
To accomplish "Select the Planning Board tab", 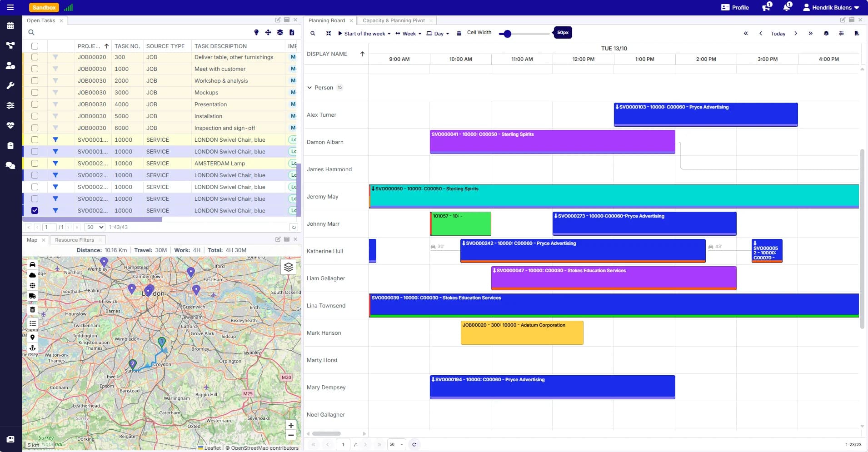I will point(327,20).
